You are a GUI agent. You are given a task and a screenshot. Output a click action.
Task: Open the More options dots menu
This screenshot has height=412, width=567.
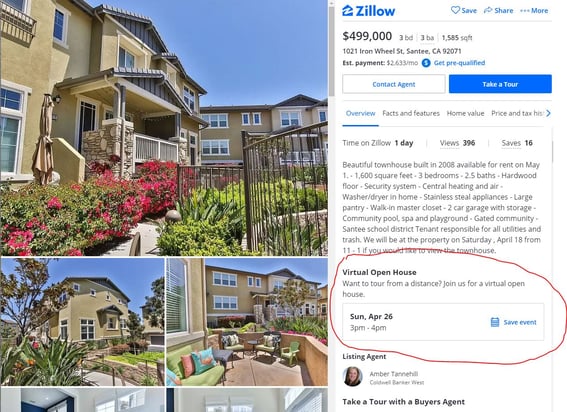click(x=524, y=11)
